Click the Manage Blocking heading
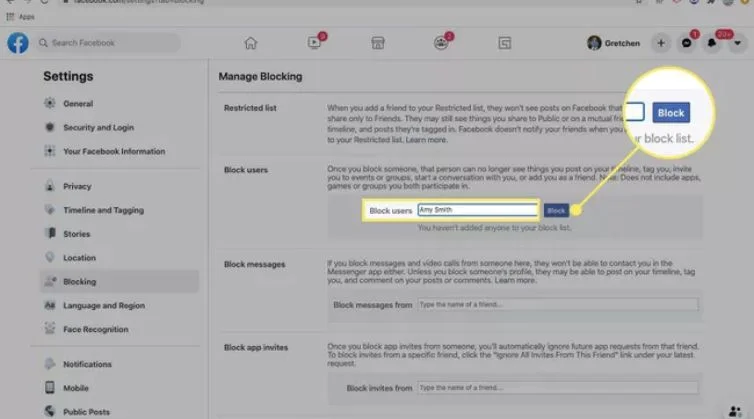The image size is (754, 419). pyautogui.click(x=260, y=76)
